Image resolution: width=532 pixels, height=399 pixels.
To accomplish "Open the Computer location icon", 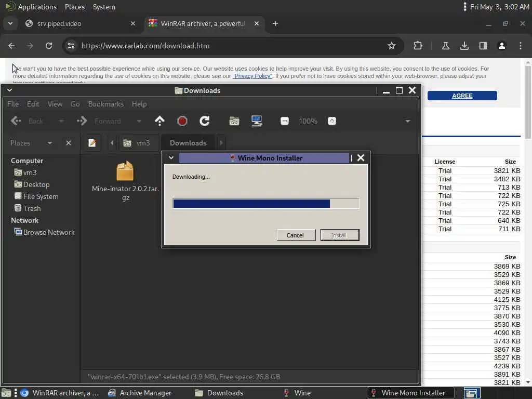I will pos(257,121).
